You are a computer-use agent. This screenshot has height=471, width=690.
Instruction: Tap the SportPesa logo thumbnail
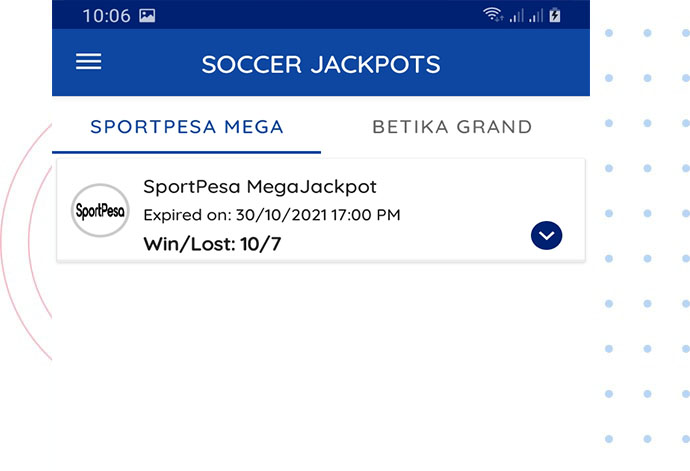point(100,210)
